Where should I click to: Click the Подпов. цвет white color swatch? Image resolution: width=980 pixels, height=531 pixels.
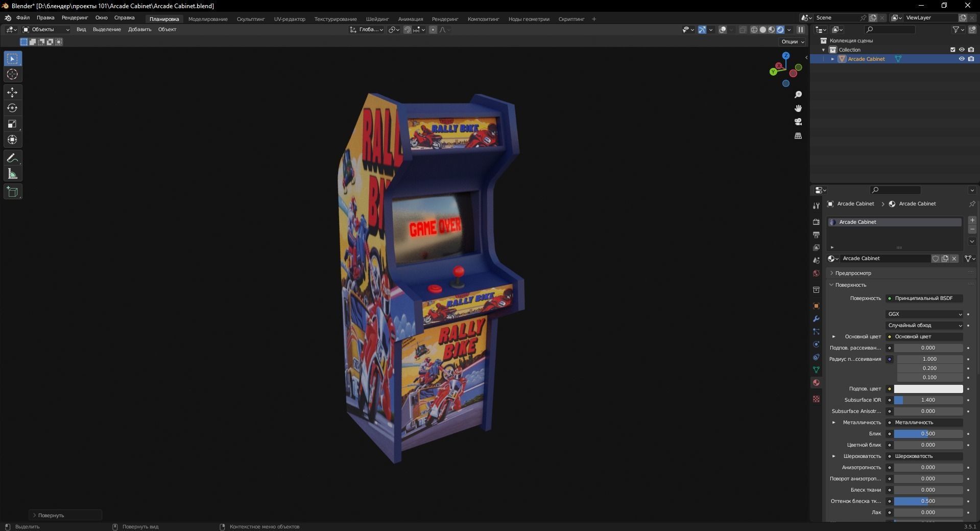click(928, 389)
